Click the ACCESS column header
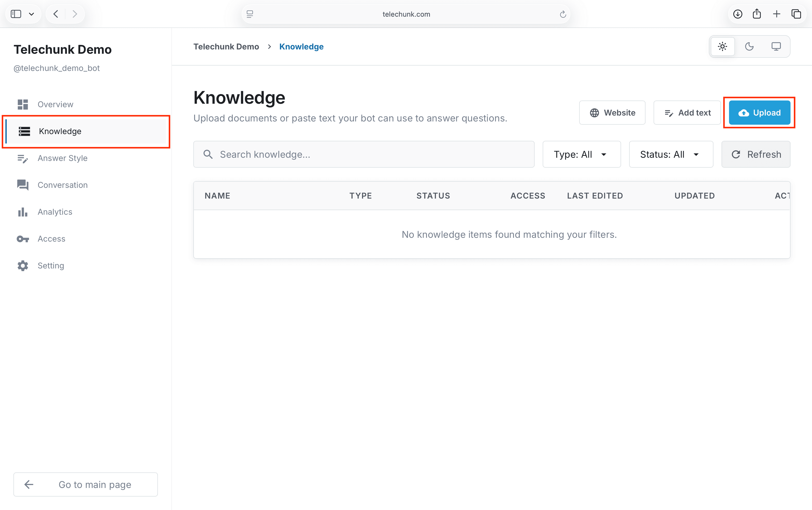Viewport: 812px width, 510px height. click(x=528, y=196)
